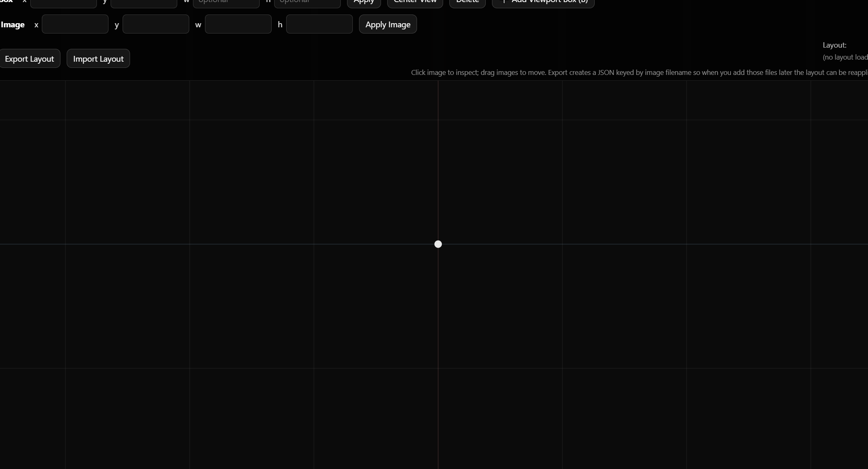The image size is (868, 469).
Task: Click the "(no layout load" status text
Action: 845,58
